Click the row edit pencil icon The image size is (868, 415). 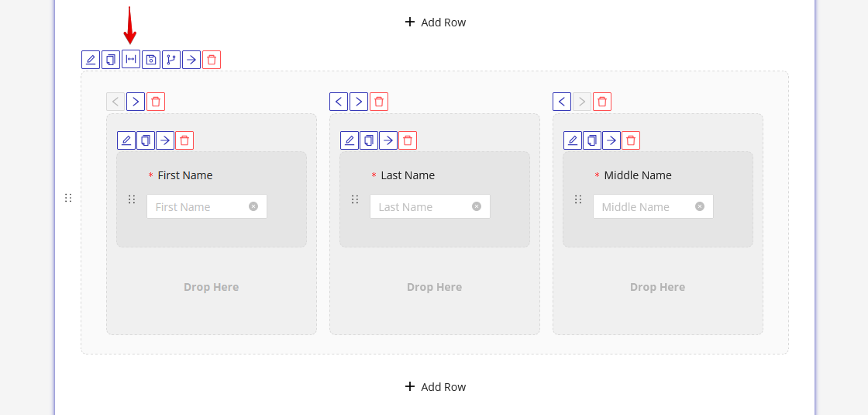click(x=91, y=60)
